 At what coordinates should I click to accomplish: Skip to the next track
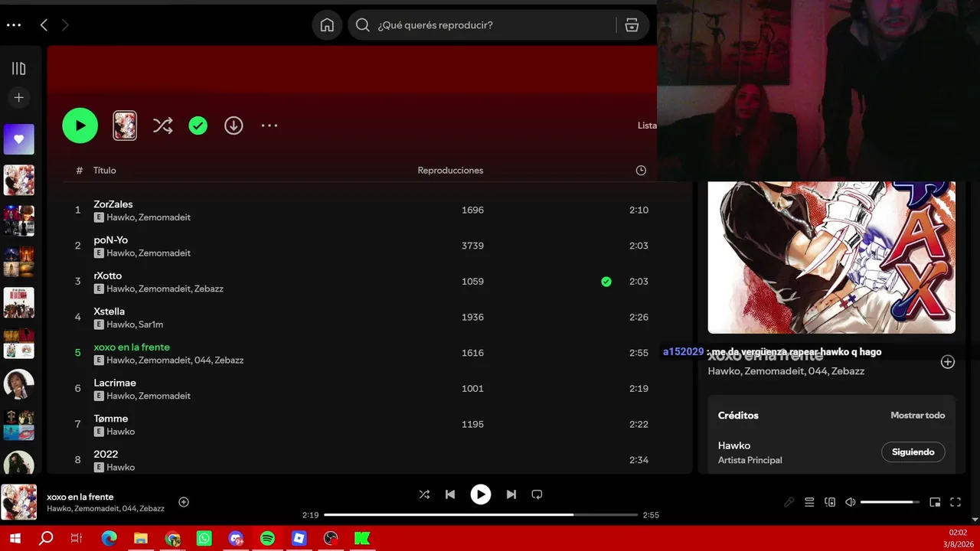(x=511, y=494)
